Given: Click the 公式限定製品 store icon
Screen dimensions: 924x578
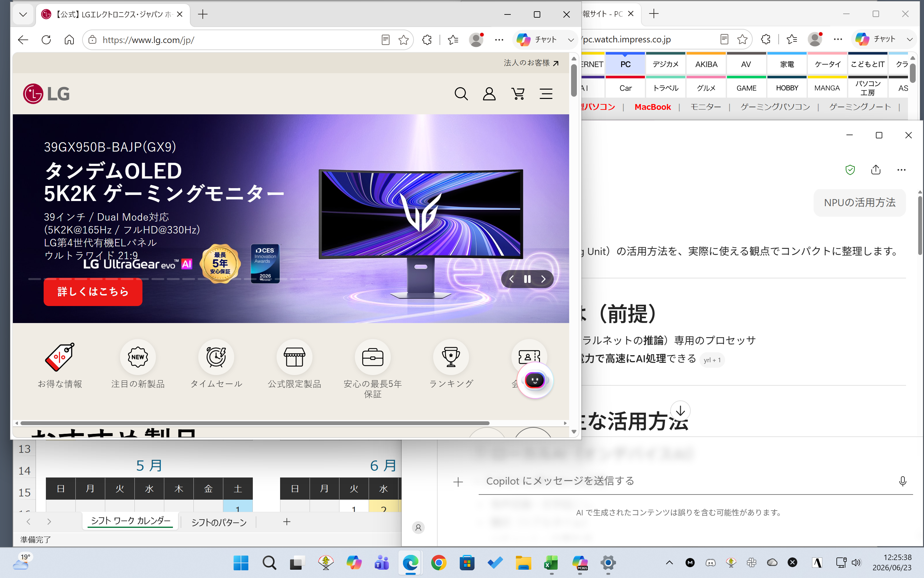Looking at the screenshot, I should [x=295, y=357].
